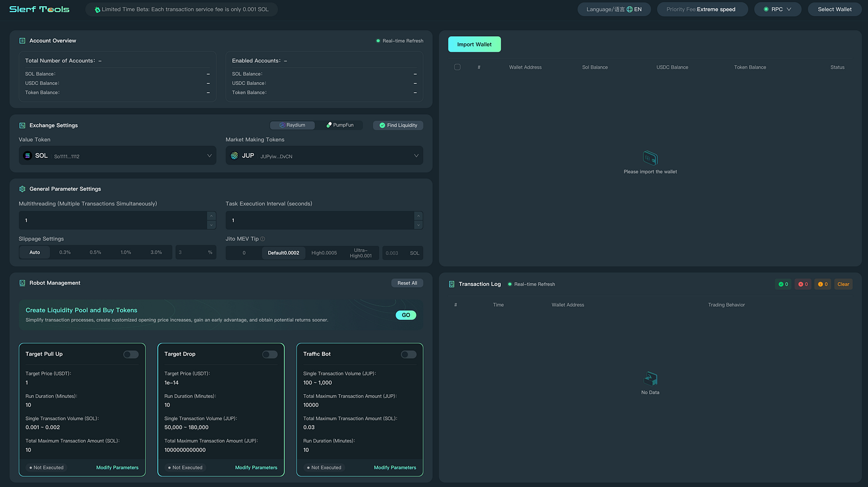Click the USDC Balance column header
This screenshot has height=487, width=868.
pyautogui.click(x=672, y=67)
